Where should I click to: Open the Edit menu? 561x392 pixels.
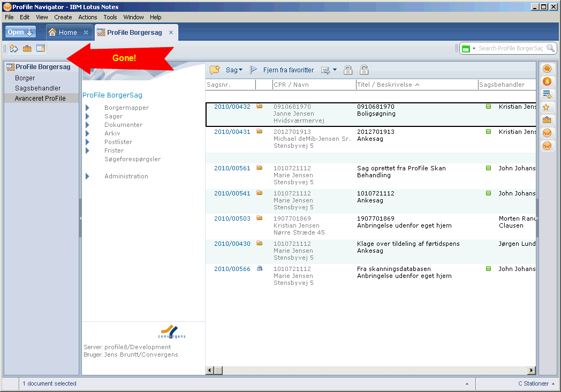pyautogui.click(x=25, y=17)
